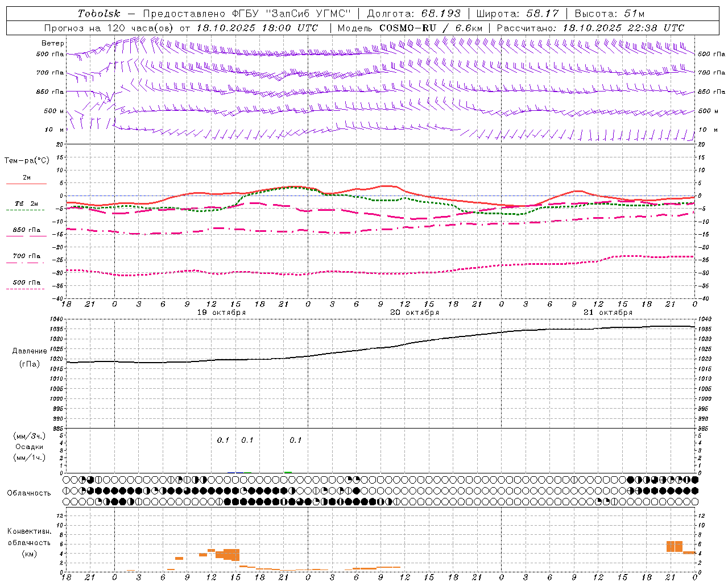
Task: Click the Долгота: 68.193 value
Action: (414, 14)
